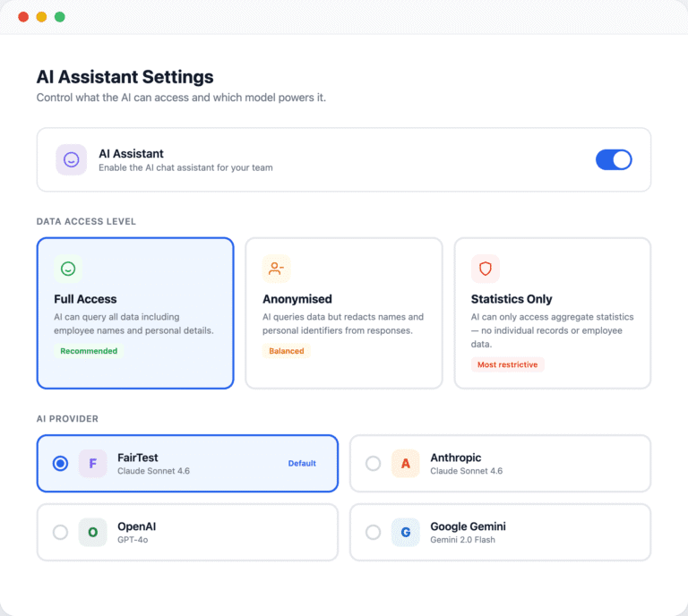Choose the Full Access heading

pos(85,299)
